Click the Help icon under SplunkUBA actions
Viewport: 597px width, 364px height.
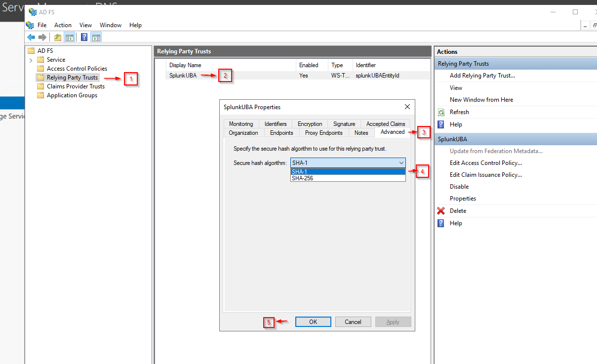point(440,223)
